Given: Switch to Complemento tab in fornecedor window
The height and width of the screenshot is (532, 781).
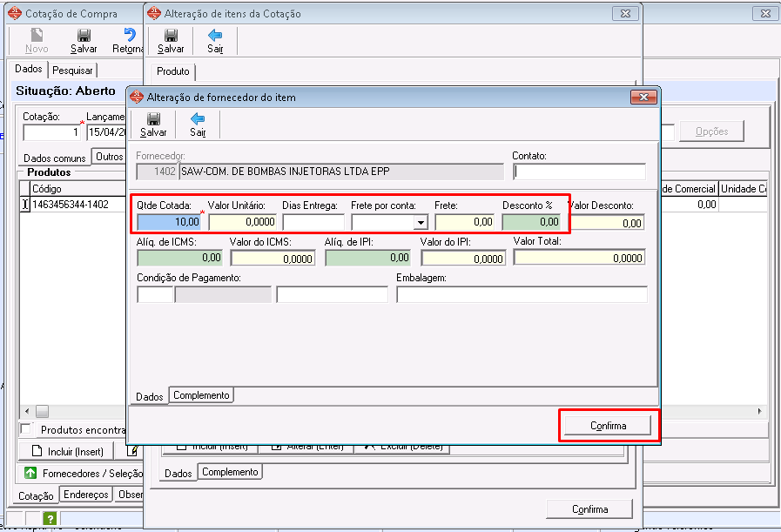Looking at the screenshot, I should coord(201,395).
